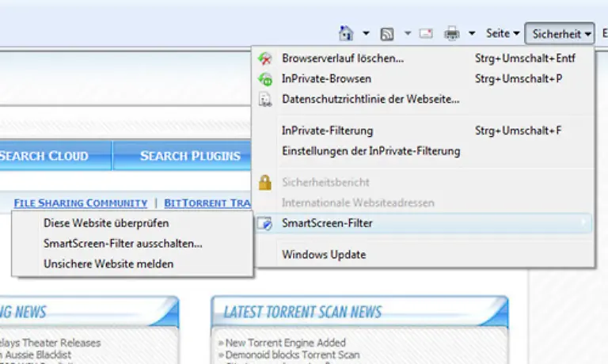
Task: Open Einstellungen der InPrivate-Filterung
Action: coord(424,151)
